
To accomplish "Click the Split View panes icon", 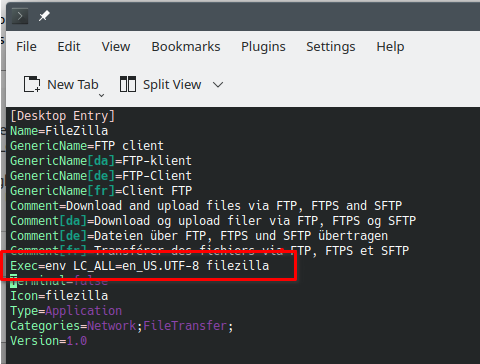I will click(x=128, y=84).
